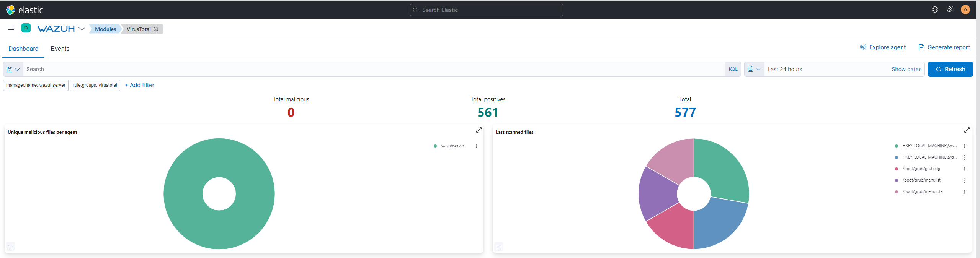Open the saved queries dropdown
980x258 pixels.
coord(13,69)
